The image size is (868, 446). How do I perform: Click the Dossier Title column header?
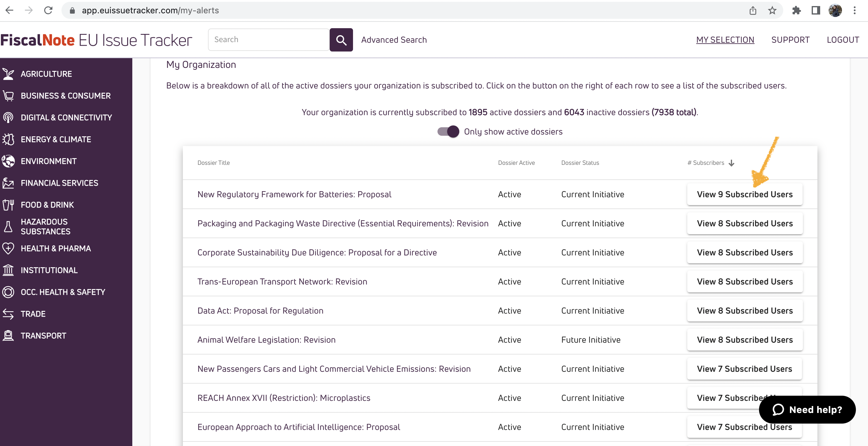[x=214, y=163]
